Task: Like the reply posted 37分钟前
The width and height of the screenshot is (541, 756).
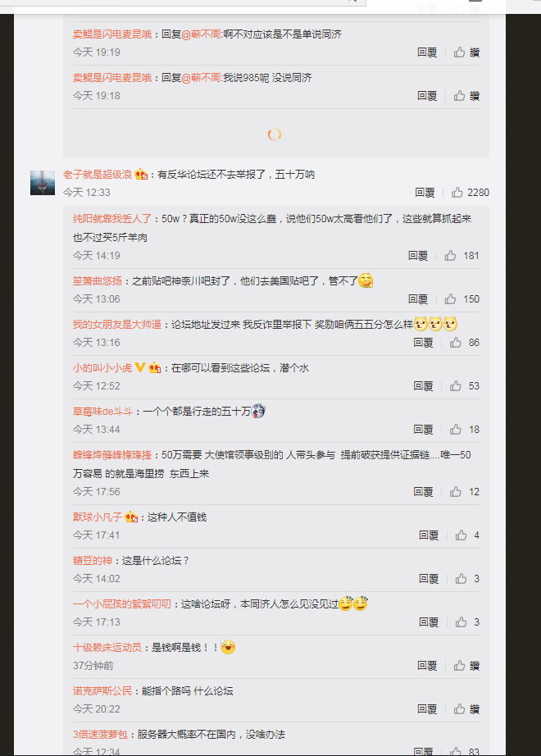Action: pos(466,666)
